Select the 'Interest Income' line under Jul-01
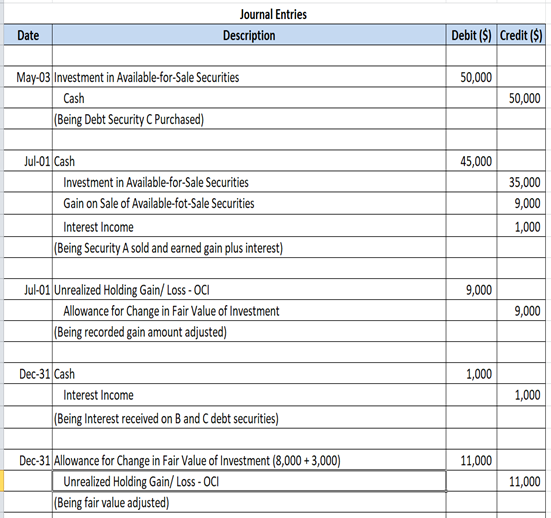This screenshot has height=518, width=551. (249, 227)
